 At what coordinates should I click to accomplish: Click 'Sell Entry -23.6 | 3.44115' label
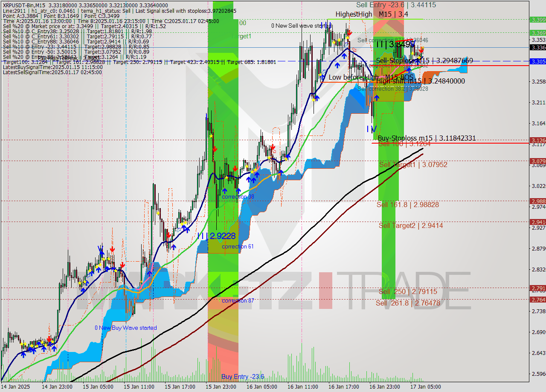[396, 5]
